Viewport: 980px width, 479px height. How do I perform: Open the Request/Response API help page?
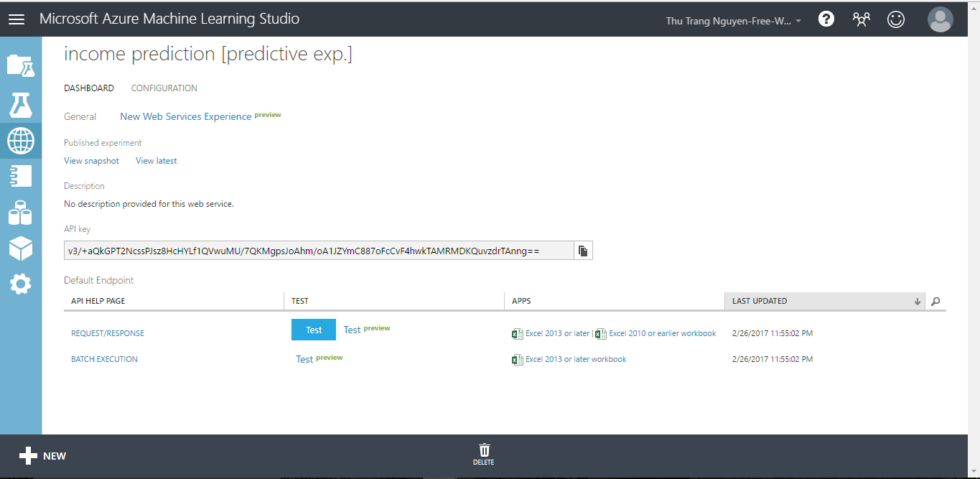pos(108,333)
